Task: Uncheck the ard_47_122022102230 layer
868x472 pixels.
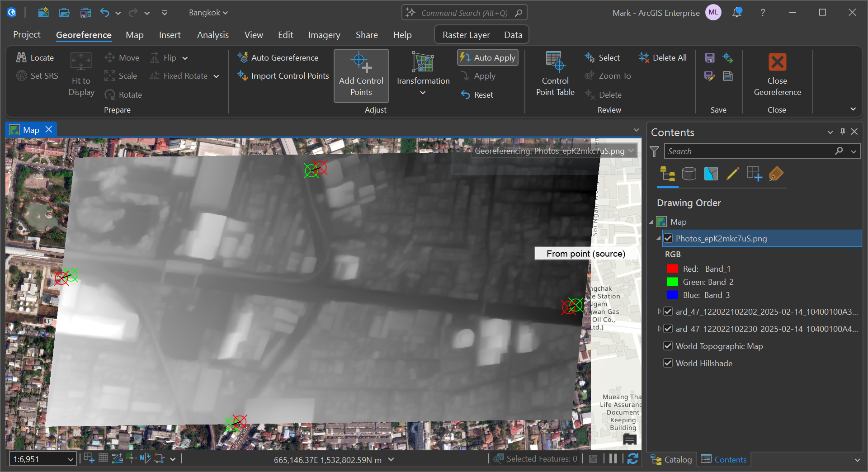Action: tap(668, 329)
